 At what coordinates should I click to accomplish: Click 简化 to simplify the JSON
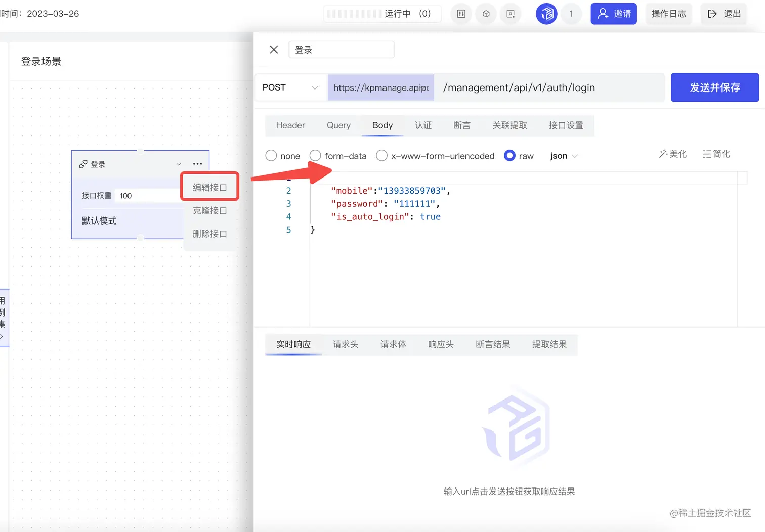point(716,154)
